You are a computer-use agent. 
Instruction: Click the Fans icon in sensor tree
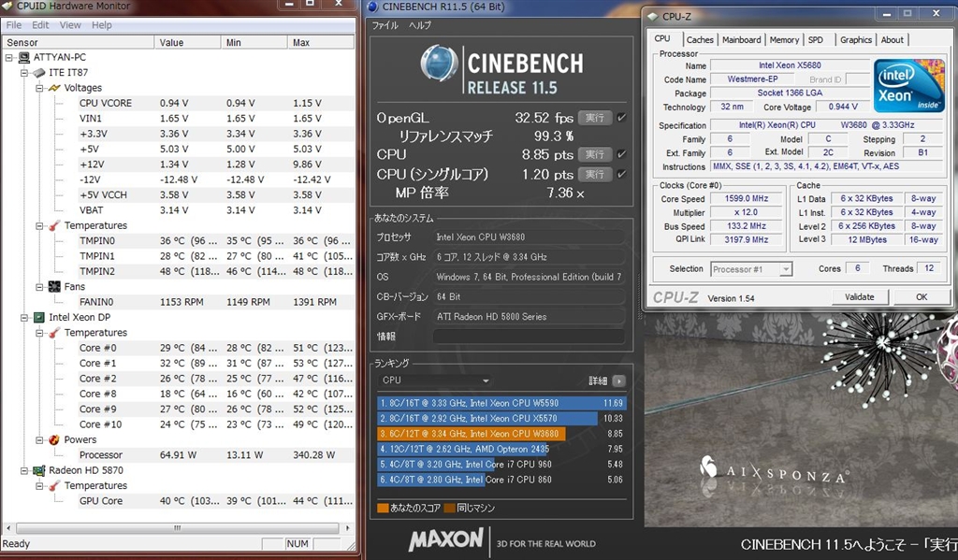54,287
